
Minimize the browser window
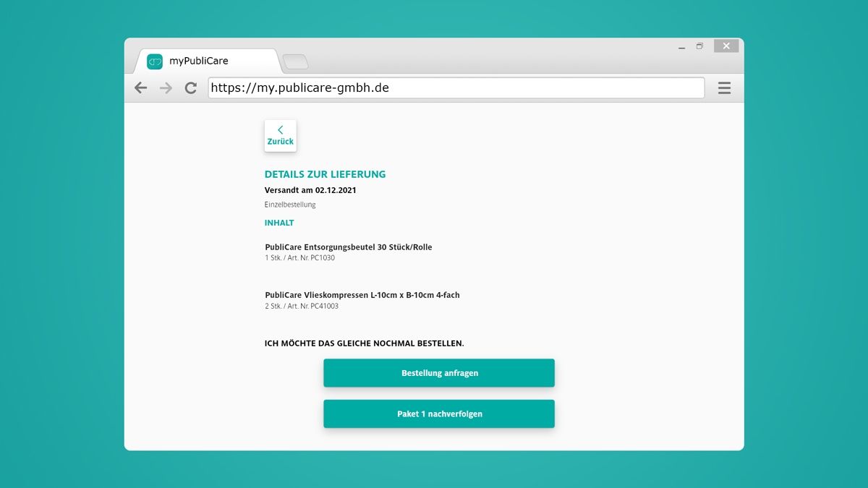click(x=681, y=47)
